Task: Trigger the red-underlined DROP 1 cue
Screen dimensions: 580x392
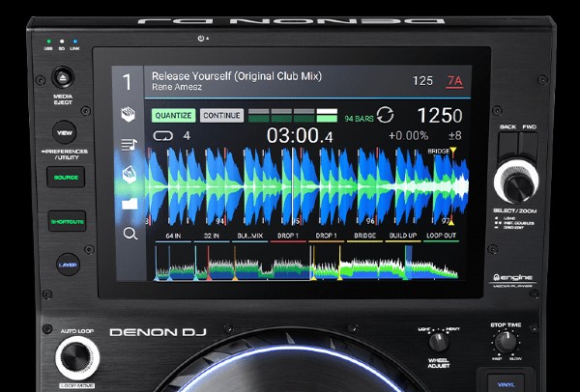Action: tap(288, 236)
